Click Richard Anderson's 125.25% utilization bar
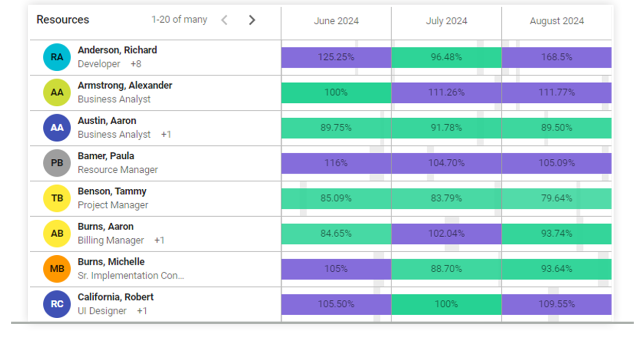The width and height of the screenshot is (644, 344). (x=336, y=57)
